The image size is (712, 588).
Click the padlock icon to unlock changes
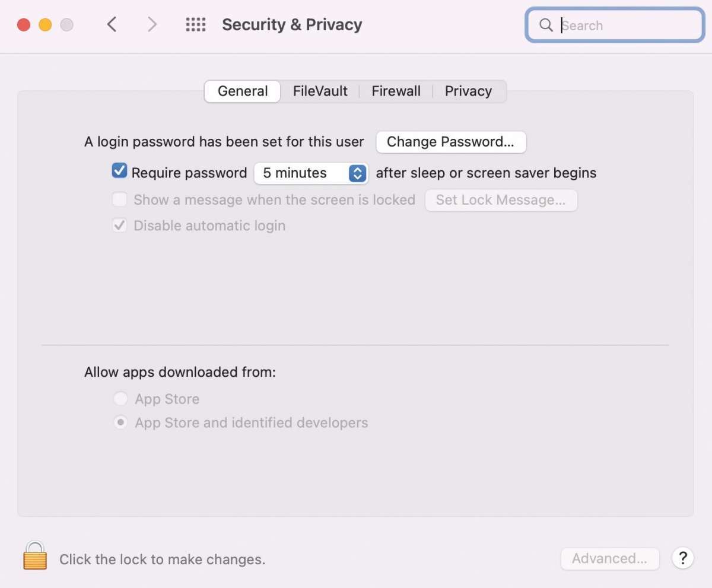pyautogui.click(x=35, y=555)
